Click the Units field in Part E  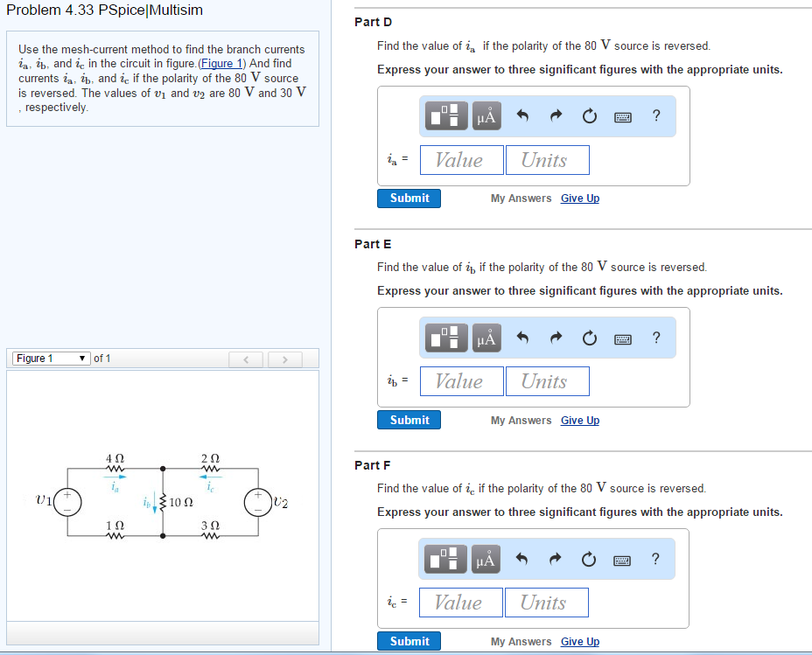[x=547, y=381]
